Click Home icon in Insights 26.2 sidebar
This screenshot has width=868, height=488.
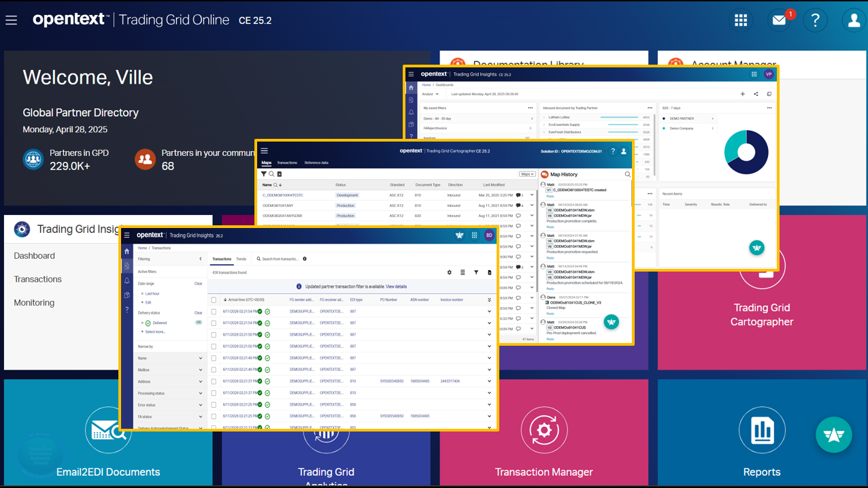[x=127, y=251]
